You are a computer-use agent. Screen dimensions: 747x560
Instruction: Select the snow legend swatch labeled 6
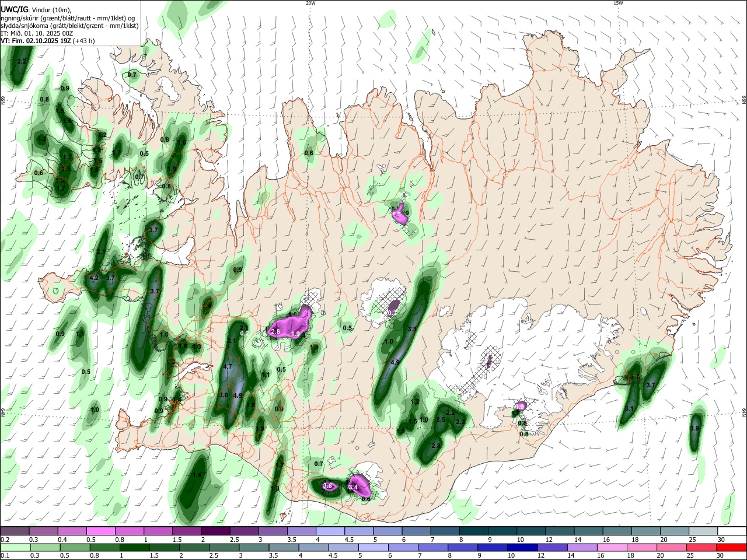(x=417, y=531)
